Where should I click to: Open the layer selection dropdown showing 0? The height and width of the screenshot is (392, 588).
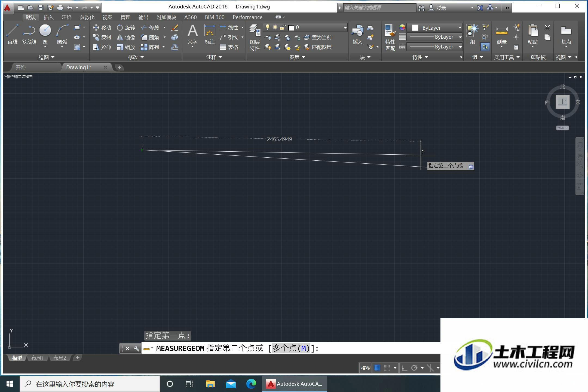(305, 27)
